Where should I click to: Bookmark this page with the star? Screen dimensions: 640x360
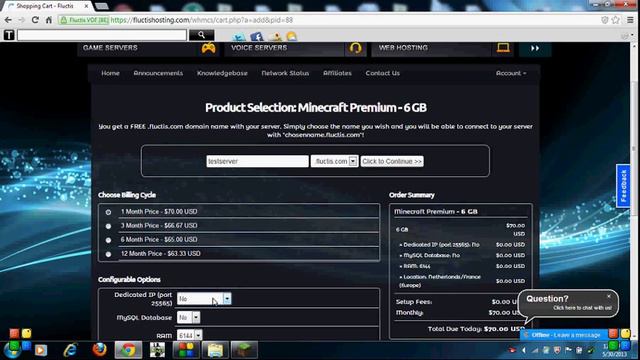click(x=616, y=20)
